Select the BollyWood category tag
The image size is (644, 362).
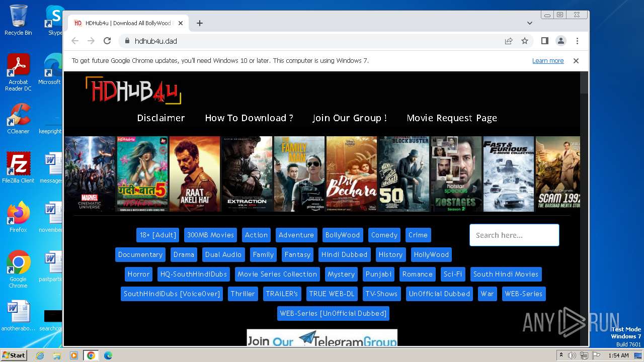pyautogui.click(x=343, y=235)
